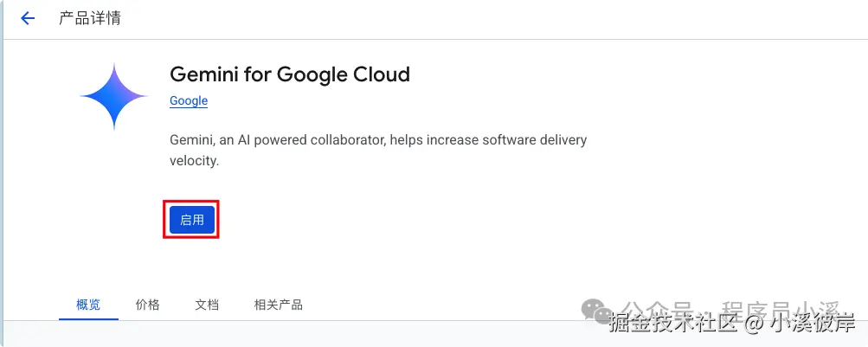Open the Google publisher link
This screenshot has height=347, width=868.
(189, 100)
